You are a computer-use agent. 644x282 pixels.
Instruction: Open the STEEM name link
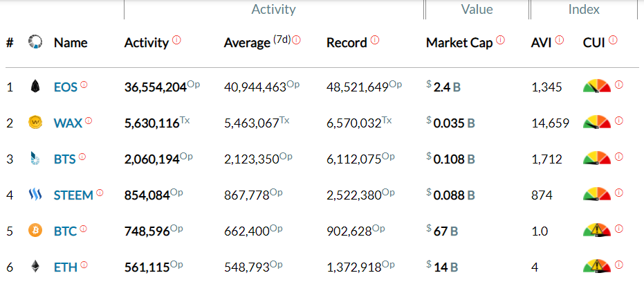click(73, 195)
